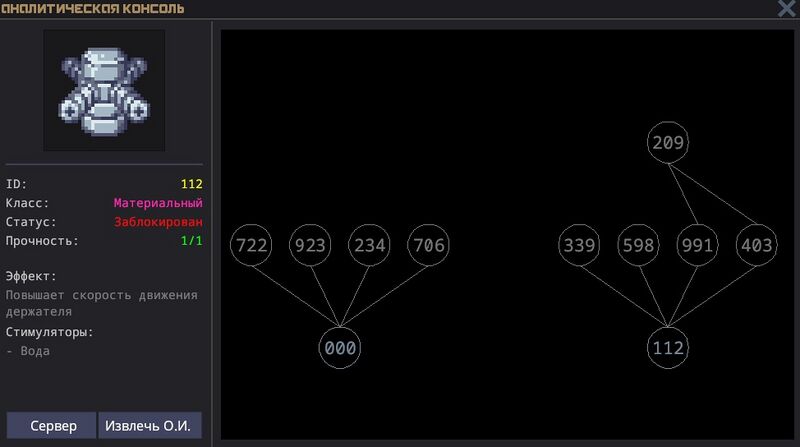Close the analytical console window
The width and height of the screenshot is (800, 447).
786,9
